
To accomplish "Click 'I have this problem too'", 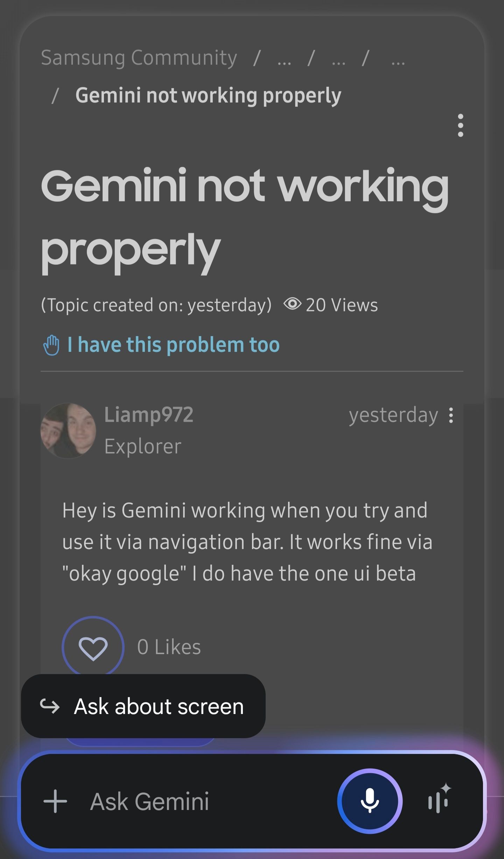I will 174,345.
